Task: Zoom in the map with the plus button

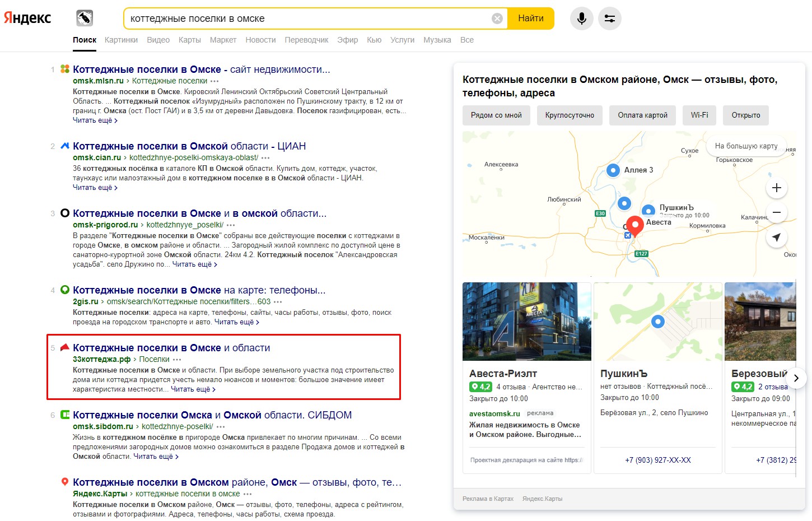Action: 777,188
